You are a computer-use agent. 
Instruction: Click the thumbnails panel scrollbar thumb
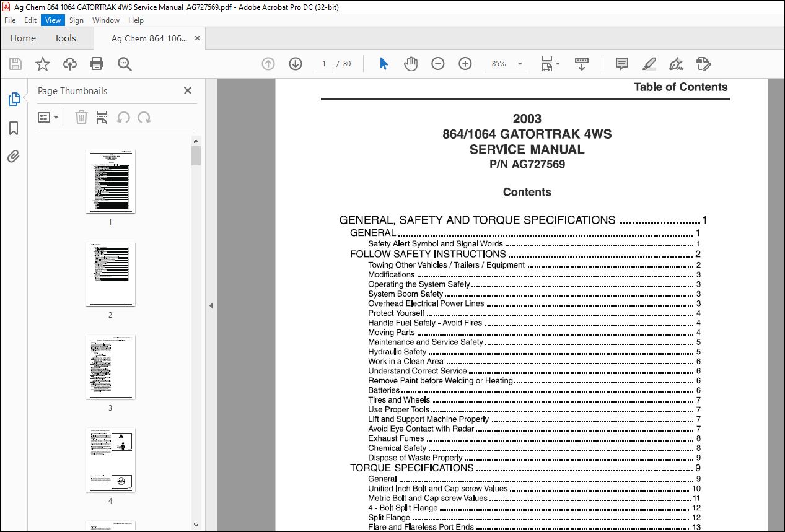point(196,156)
